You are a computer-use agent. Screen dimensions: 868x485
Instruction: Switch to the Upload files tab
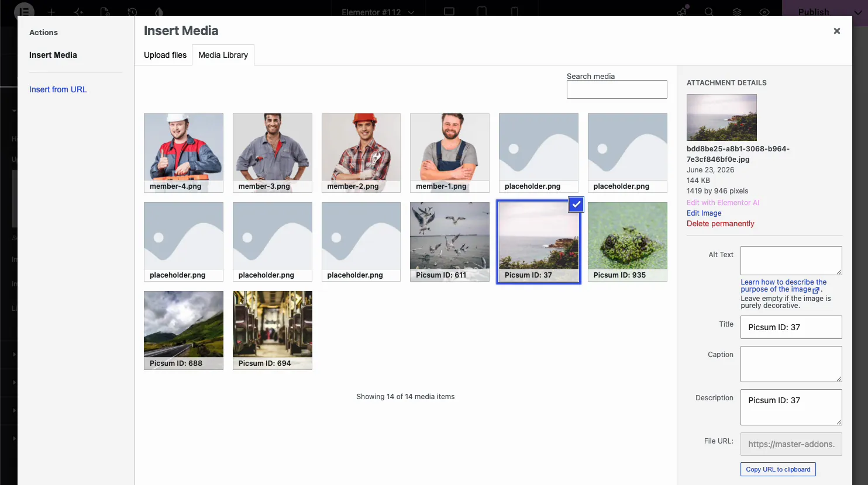point(165,55)
